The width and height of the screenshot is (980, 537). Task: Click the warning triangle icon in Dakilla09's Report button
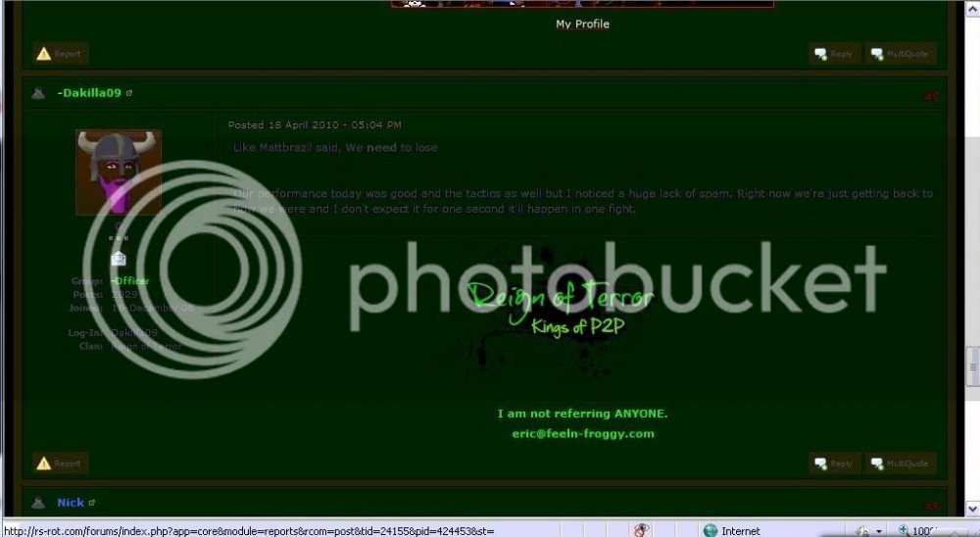[x=44, y=464]
